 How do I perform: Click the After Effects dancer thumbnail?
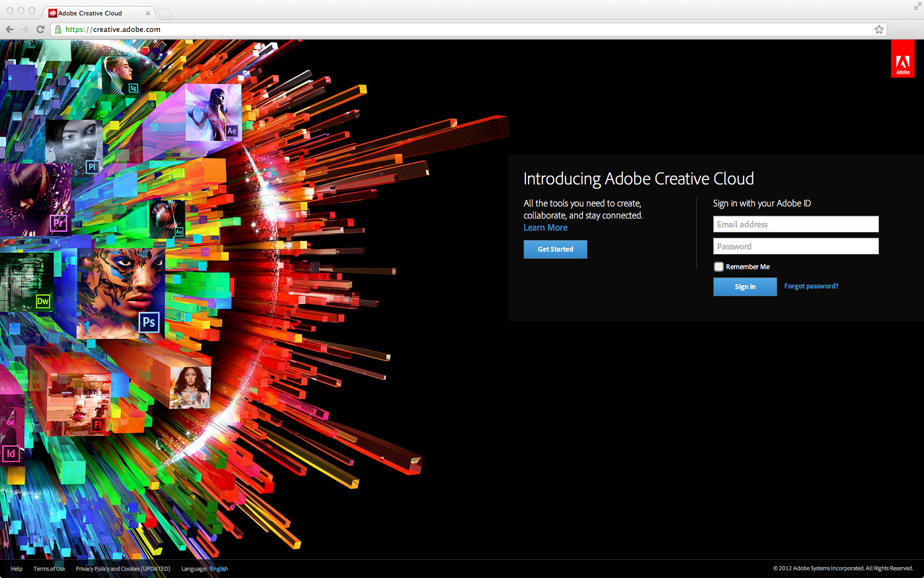(x=213, y=112)
